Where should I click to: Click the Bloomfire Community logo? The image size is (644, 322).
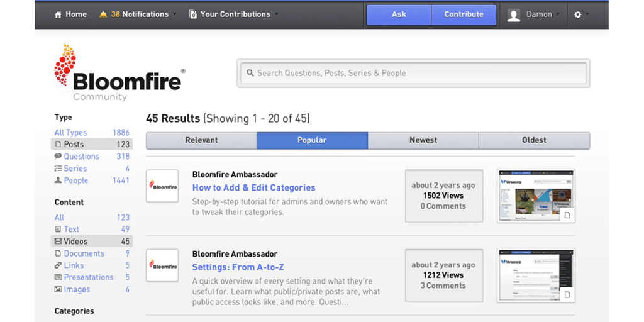[x=118, y=72]
